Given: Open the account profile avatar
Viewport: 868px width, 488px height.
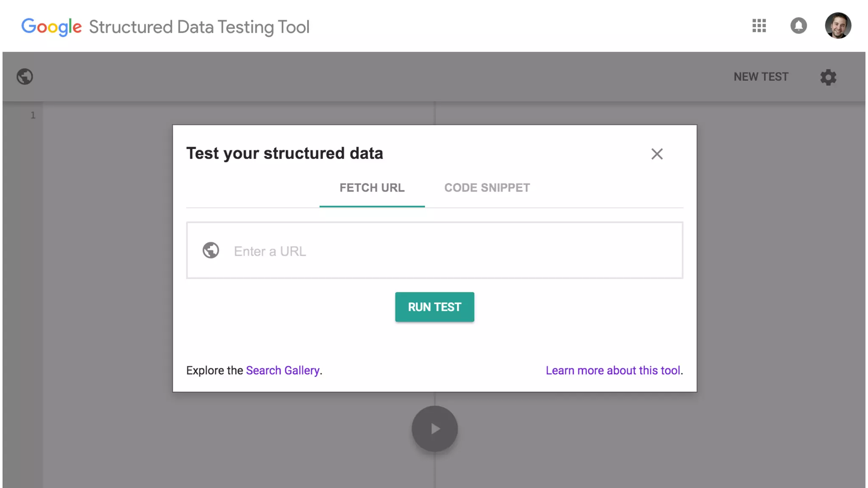Looking at the screenshot, I should 838,26.
